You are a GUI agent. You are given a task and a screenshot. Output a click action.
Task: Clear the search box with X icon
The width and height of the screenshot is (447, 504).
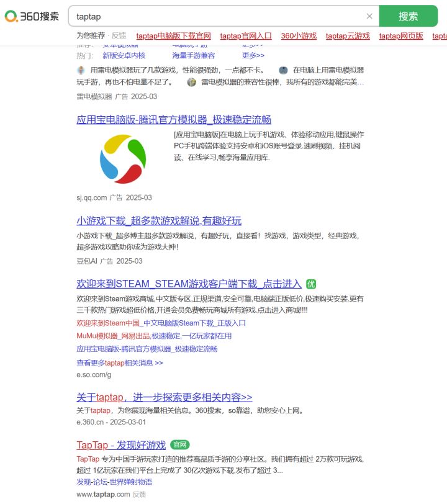[x=369, y=16]
